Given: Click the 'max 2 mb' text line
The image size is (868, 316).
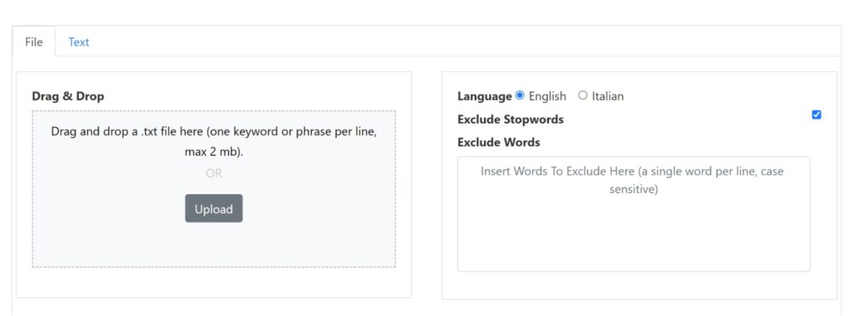Looking at the screenshot, I should coord(214,152).
